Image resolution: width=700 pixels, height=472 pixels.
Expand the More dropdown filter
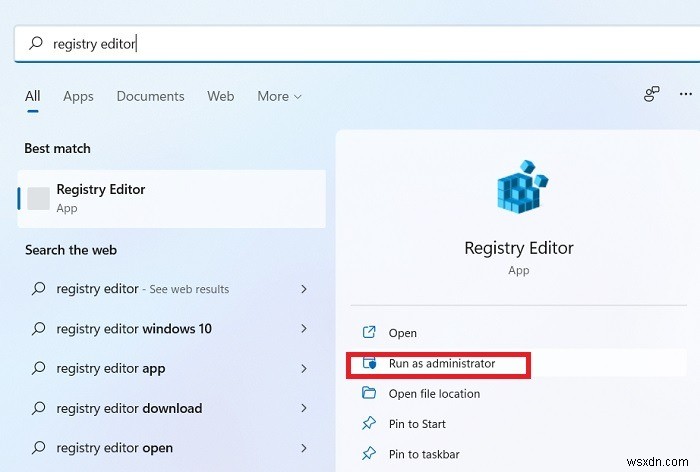pyautogui.click(x=279, y=96)
